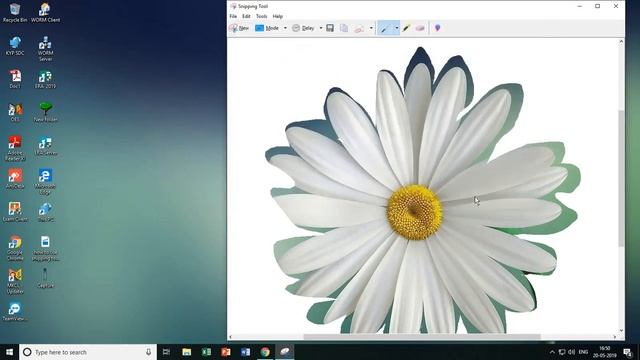
Task: Click the New snip button
Action: tap(239, 28)
